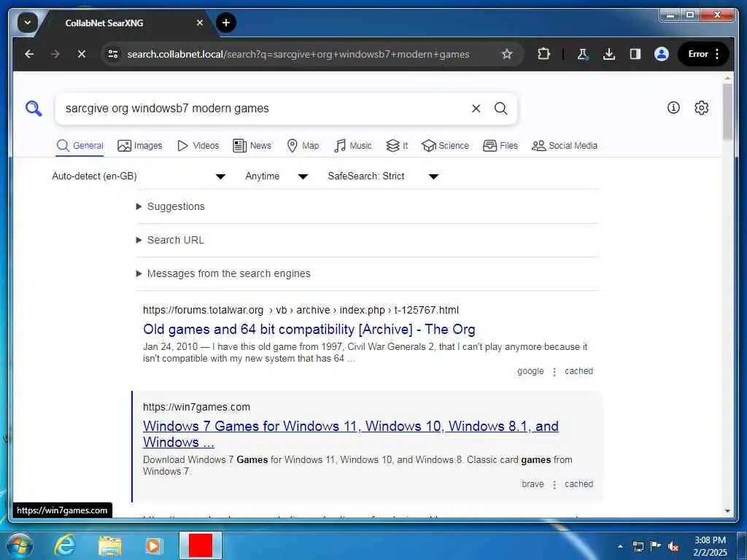The image size is (747, 560).
Task: Switch to the Music tab
Action: 352,146
